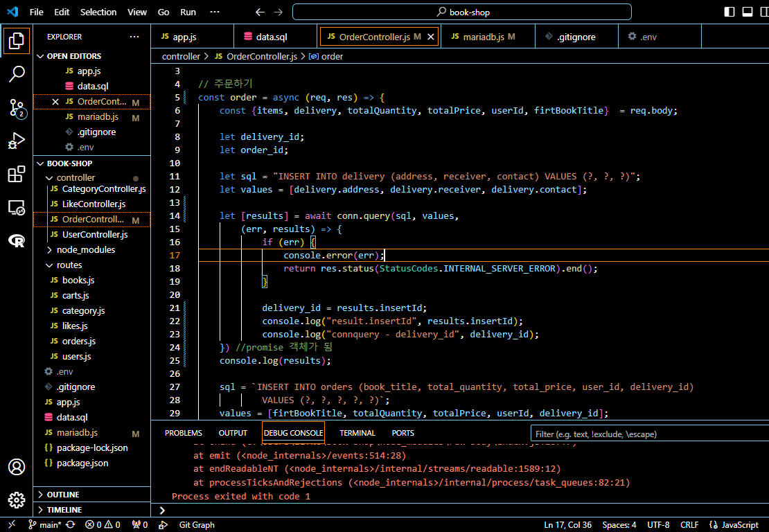
Task: Change end of line sequence CRLF
Action: tap(689, 524)
